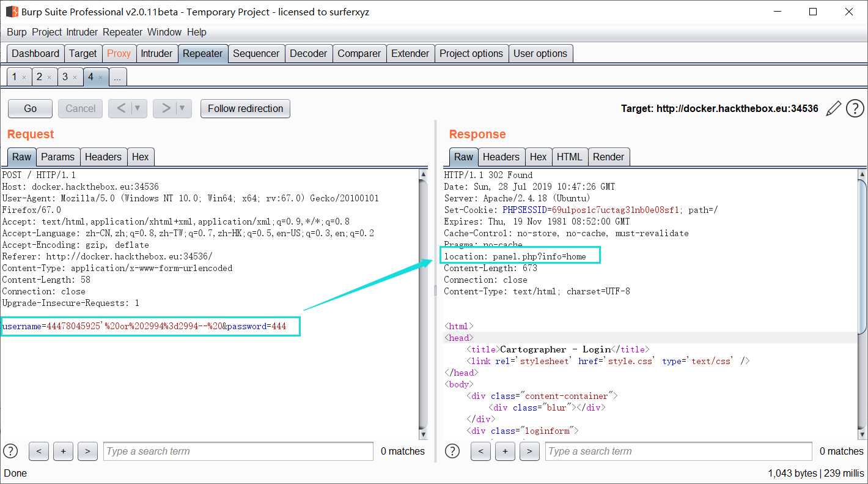Click request search help question icon
This screenshot has height=484, width=868.
click(x=10, y=451)
